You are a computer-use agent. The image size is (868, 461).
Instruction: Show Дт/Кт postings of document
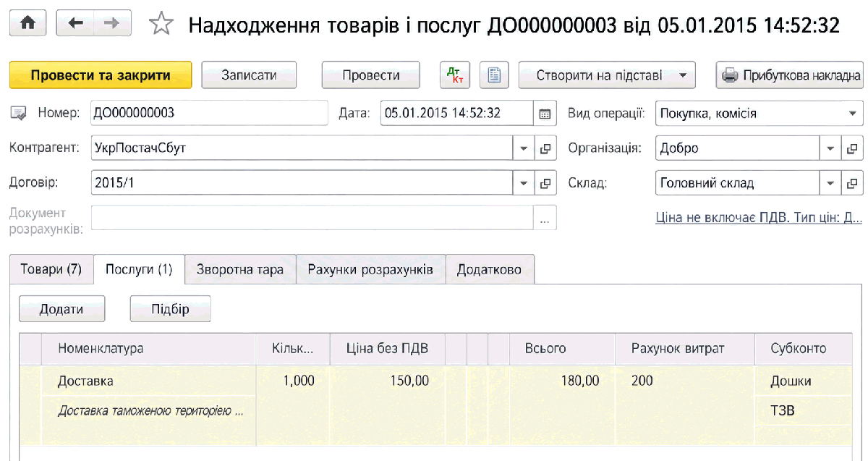coord(456,75)
